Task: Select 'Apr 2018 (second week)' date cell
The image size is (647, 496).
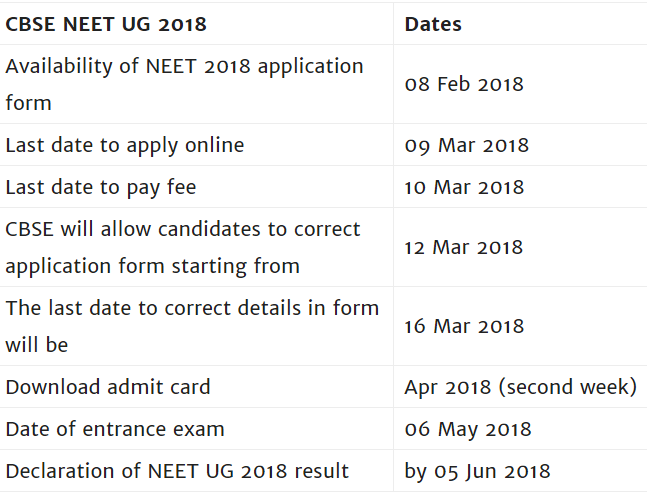Action: (520, 387)
